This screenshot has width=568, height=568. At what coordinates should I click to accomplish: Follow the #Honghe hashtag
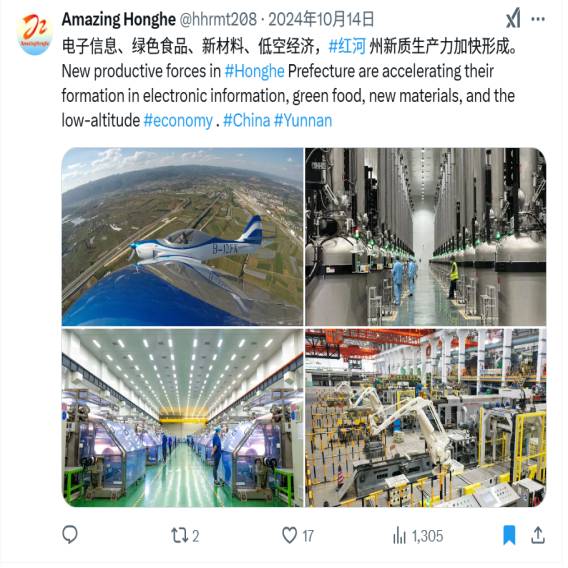(x=254, y=71)
